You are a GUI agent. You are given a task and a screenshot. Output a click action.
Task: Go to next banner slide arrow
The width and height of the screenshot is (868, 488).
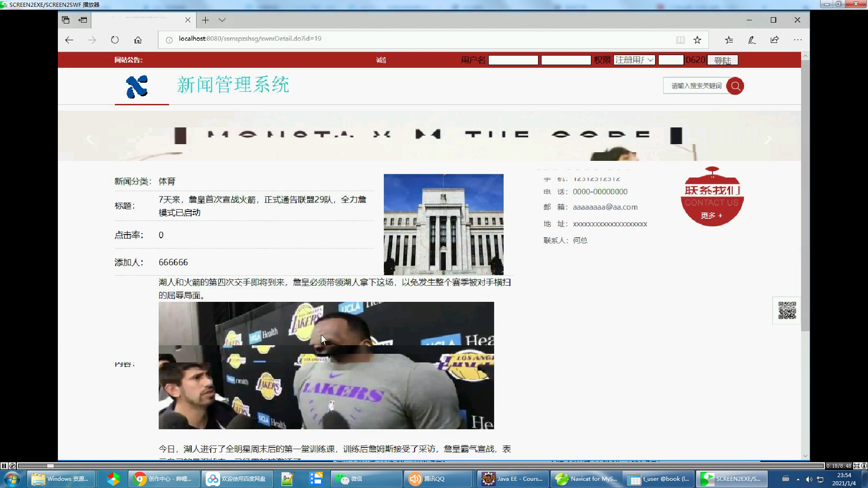(x=768, y=140)
